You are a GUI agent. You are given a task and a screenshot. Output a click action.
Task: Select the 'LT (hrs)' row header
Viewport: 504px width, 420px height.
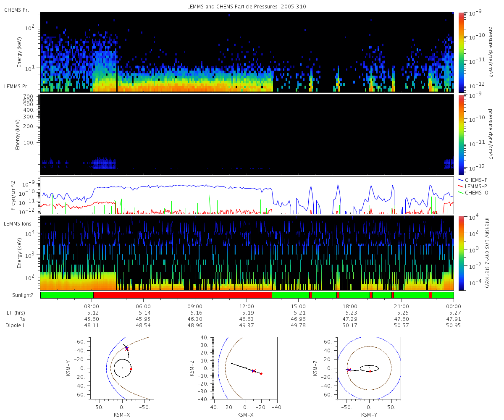click(x=16, y=313)
